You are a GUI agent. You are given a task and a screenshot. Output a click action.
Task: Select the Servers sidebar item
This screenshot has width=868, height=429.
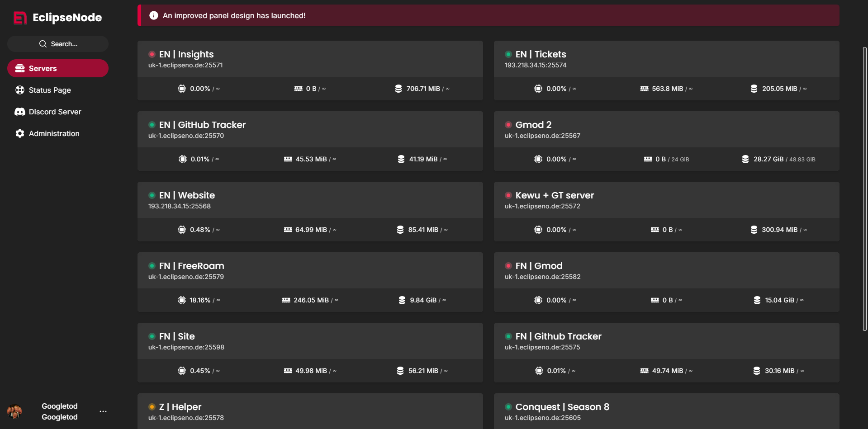(58, 68)
